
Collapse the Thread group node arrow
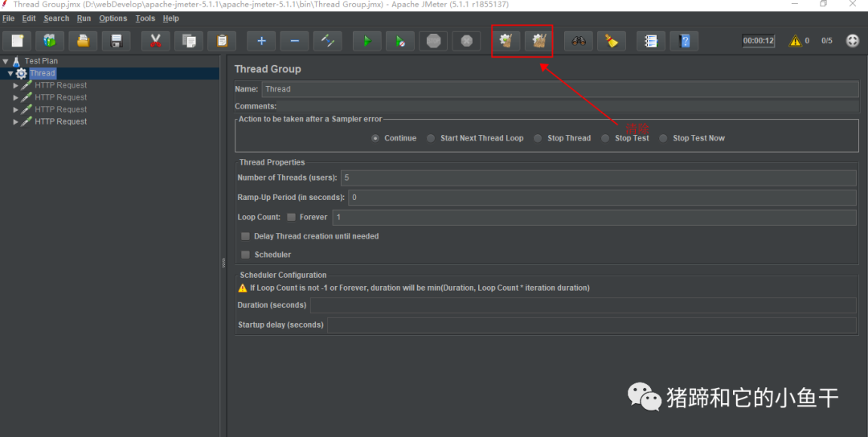[x=10, y=74]
